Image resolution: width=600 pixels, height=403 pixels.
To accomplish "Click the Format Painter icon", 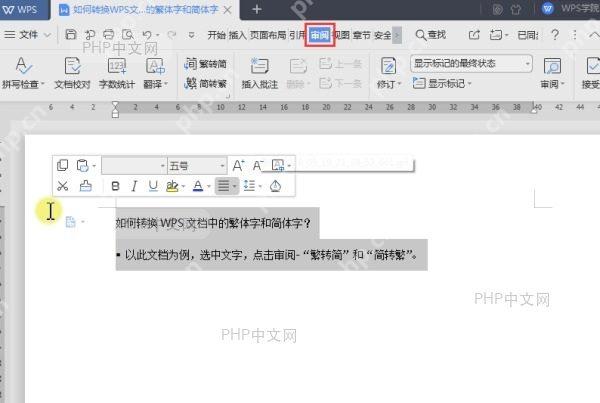I will click(85, 186).
